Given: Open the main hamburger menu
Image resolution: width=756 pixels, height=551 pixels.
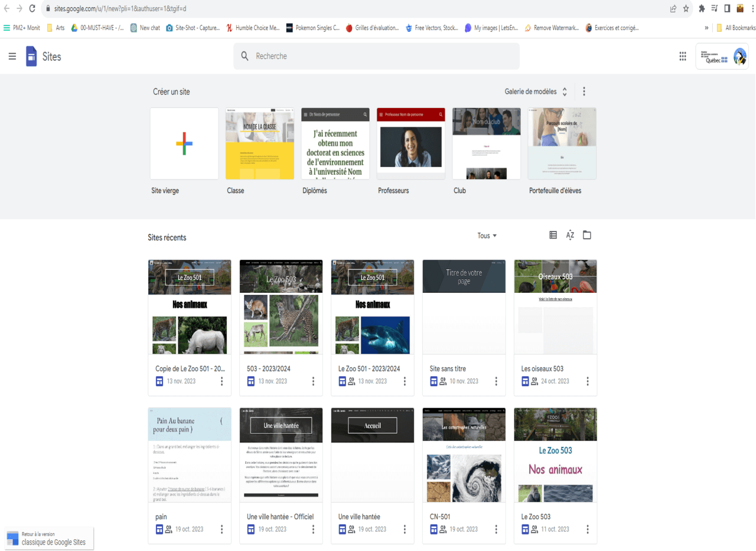Looking at the screenshot, I should click(x=12, y=56).
